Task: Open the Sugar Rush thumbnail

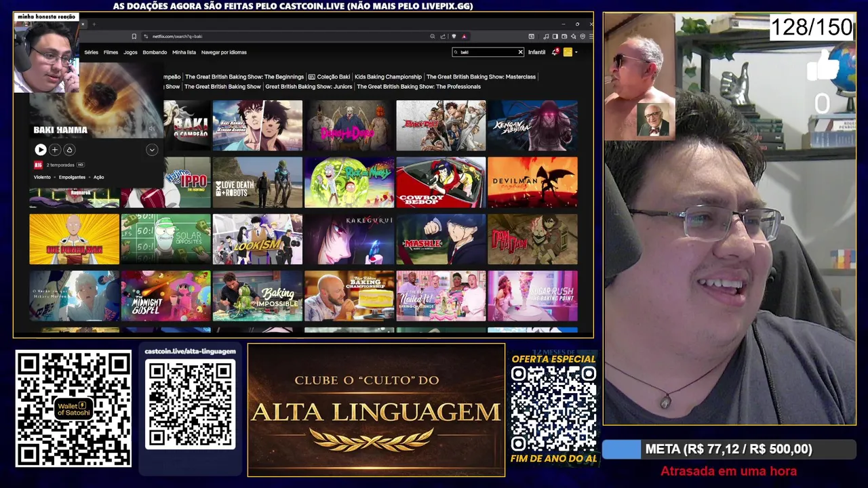Action: pyautogui.click(x=532, y=296)
